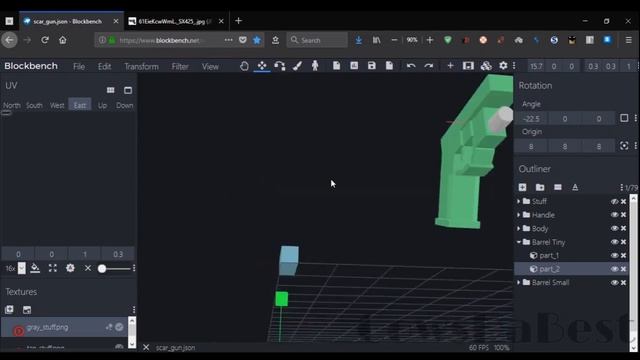Click the UV fill bucket icon
640x360 pixels.
click(35, 268)
